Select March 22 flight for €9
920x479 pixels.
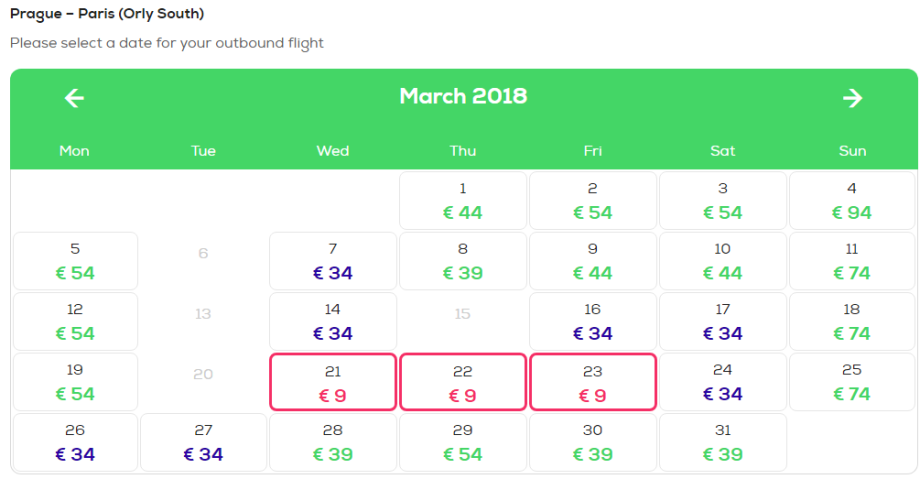click(463, 382)
